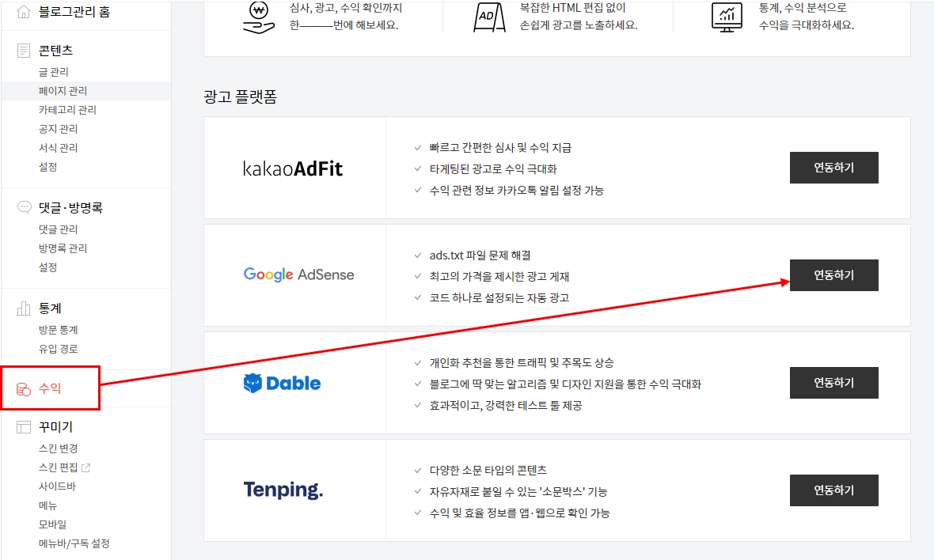
Task: Click the 통계 bar chart icon
Action: click(23, 308)
